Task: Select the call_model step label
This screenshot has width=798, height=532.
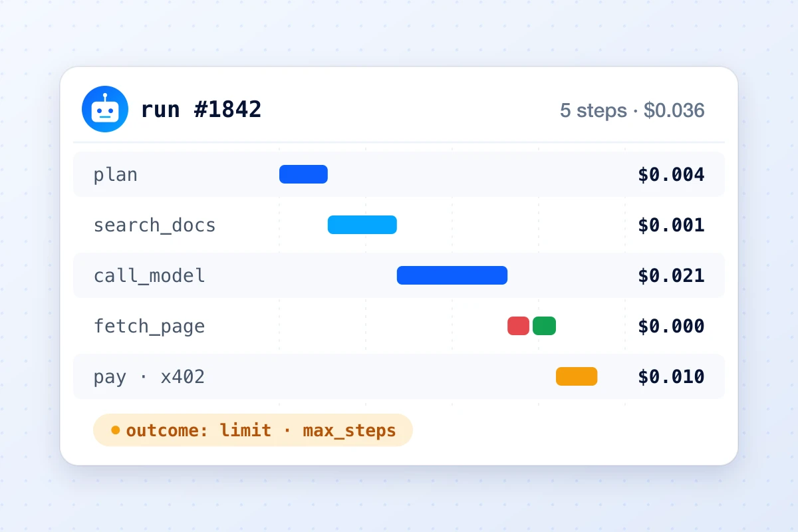Action: [149, 276]
